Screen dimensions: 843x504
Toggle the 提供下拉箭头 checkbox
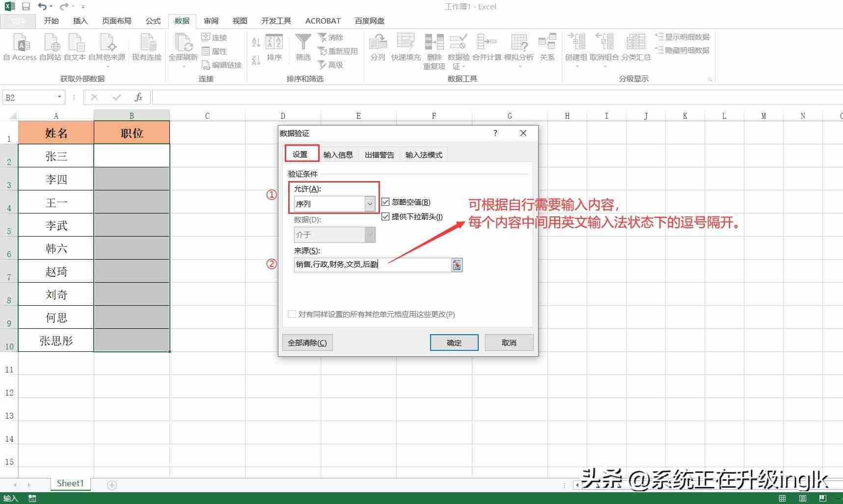pos(385,216)
